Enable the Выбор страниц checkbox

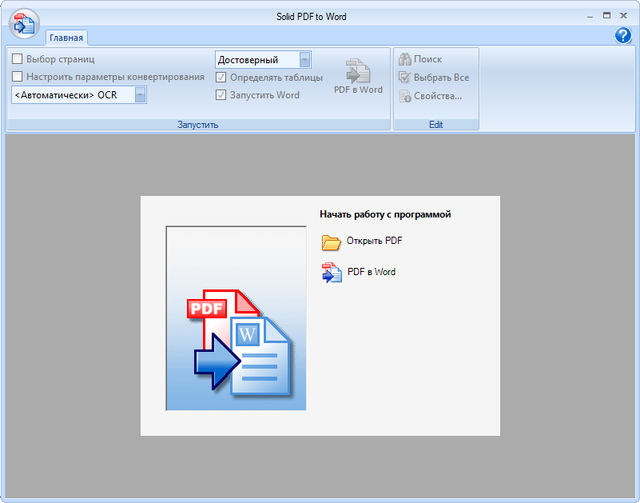click(17, 60)
